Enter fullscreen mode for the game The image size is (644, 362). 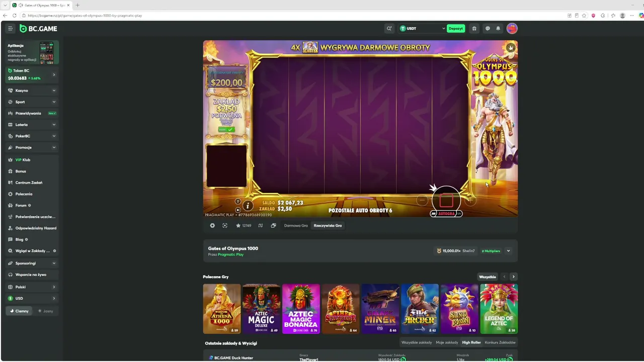coord(225,226)
